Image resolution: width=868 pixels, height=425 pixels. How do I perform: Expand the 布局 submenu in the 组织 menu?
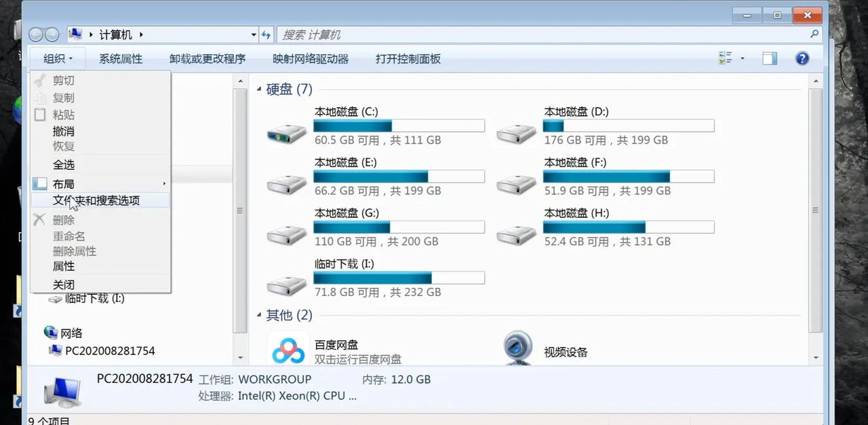[x=64, y=183]
